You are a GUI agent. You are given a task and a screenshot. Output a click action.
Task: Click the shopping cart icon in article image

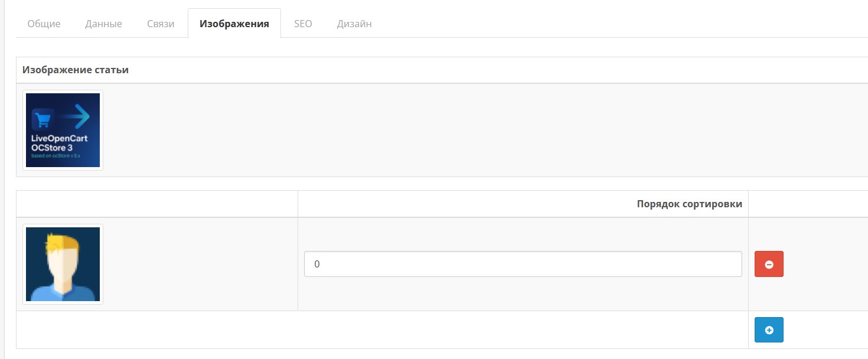point(43,120)
